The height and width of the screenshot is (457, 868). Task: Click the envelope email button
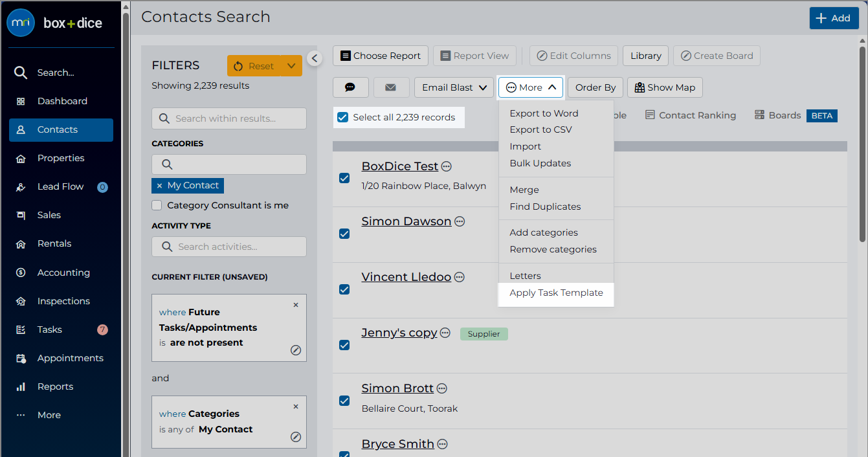[x=391, y=87]
